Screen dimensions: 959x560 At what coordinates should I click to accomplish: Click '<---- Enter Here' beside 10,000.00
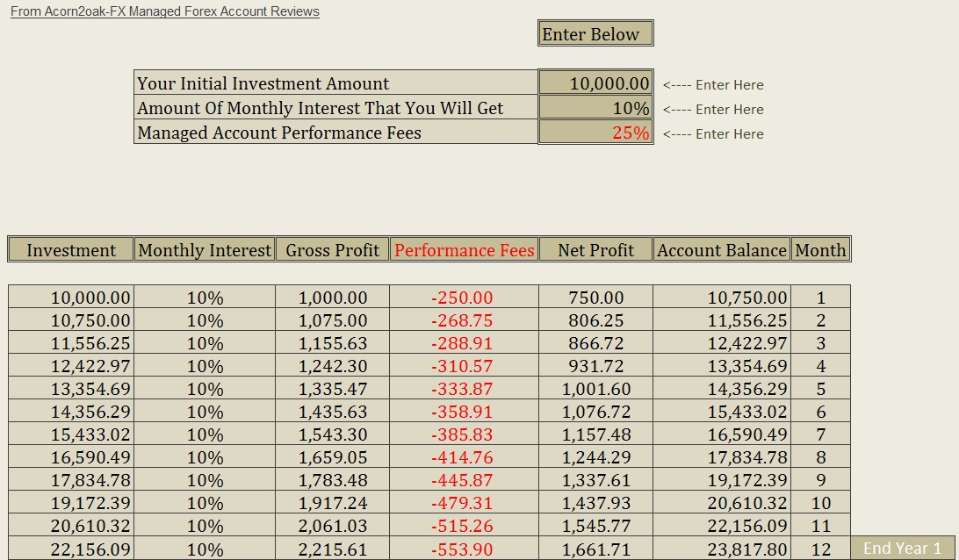click(713, 84)
